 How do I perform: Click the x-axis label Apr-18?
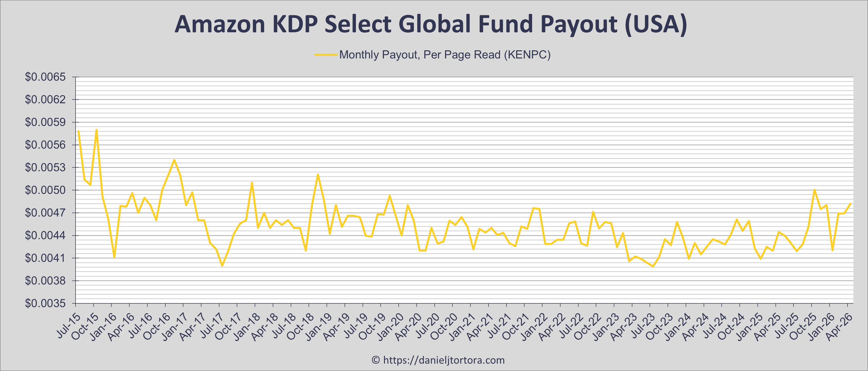coord(265,327)
